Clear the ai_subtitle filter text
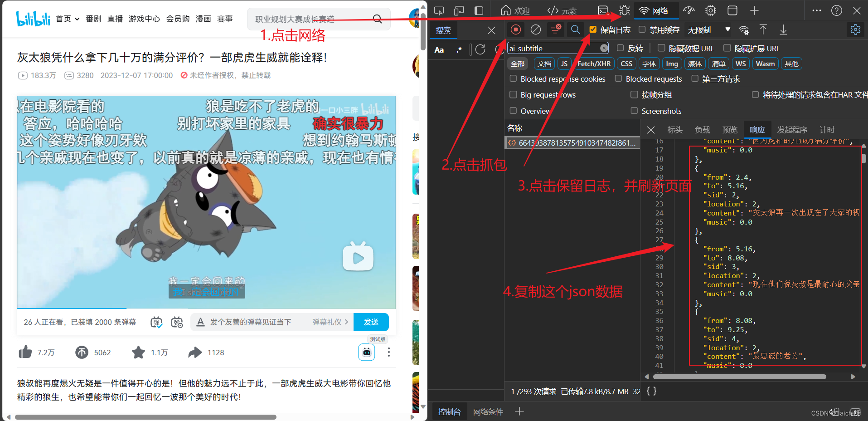Screen dimensions: 868x421 604,48
